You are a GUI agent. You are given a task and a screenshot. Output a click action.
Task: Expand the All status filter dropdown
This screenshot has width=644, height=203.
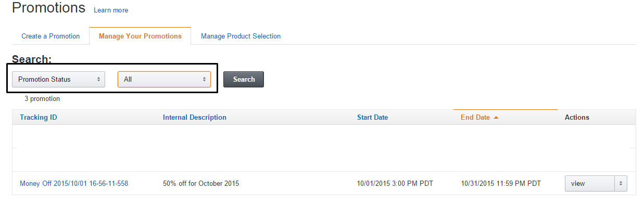[x=164, y=80]
